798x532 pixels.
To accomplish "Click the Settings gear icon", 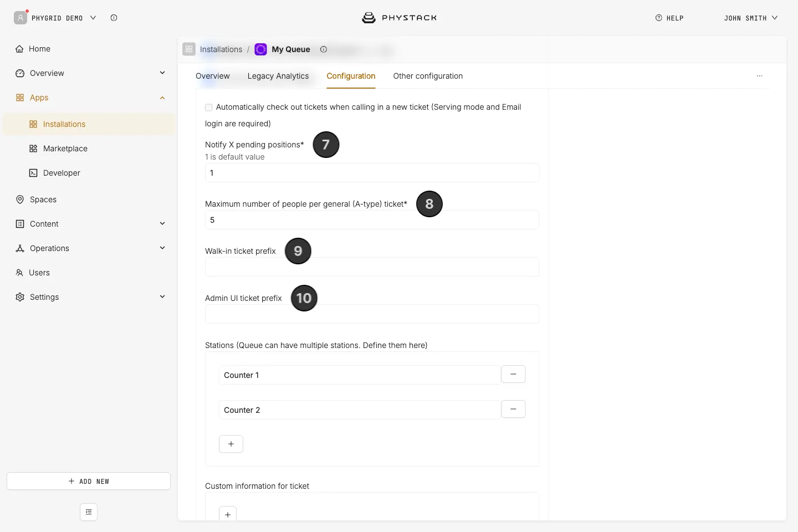I will tap(20, 297).
